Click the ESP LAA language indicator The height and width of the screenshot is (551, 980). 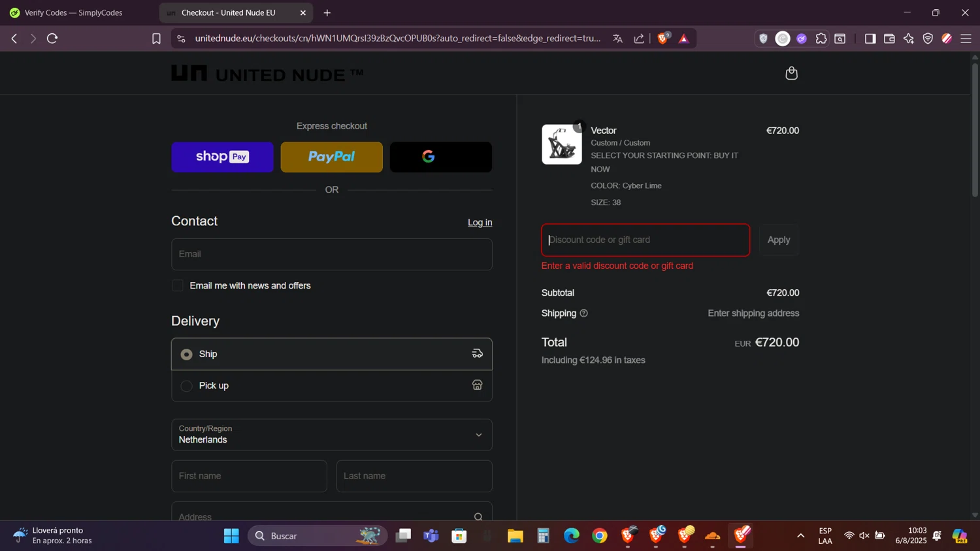825,536
